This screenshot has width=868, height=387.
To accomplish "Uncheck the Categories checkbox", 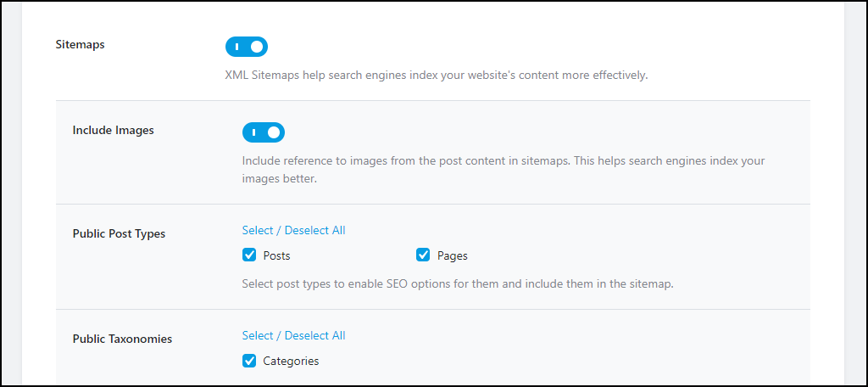I will click(x=249, y=361).
